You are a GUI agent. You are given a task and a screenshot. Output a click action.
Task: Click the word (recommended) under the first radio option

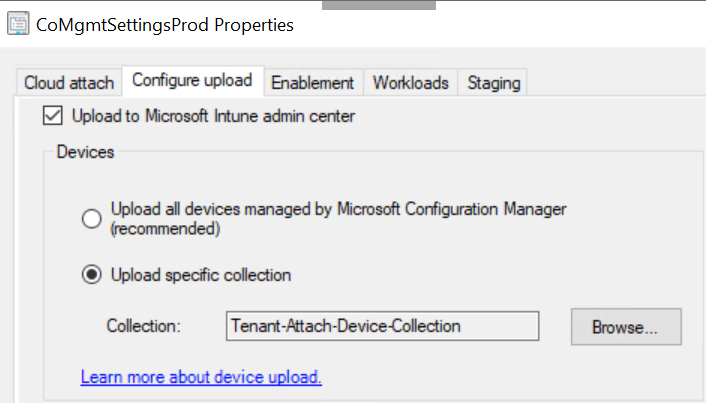165,228
